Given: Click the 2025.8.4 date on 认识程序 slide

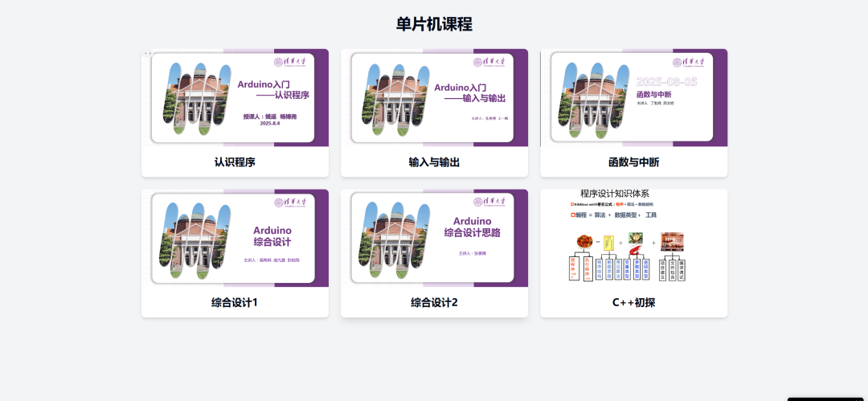Looking at the screenshot, I should click(270, 124).
